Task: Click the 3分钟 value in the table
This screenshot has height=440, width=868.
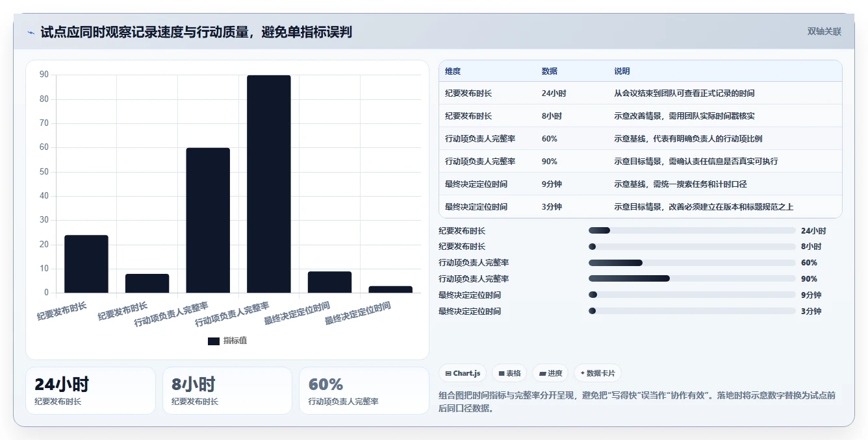Action: (552, 207)
